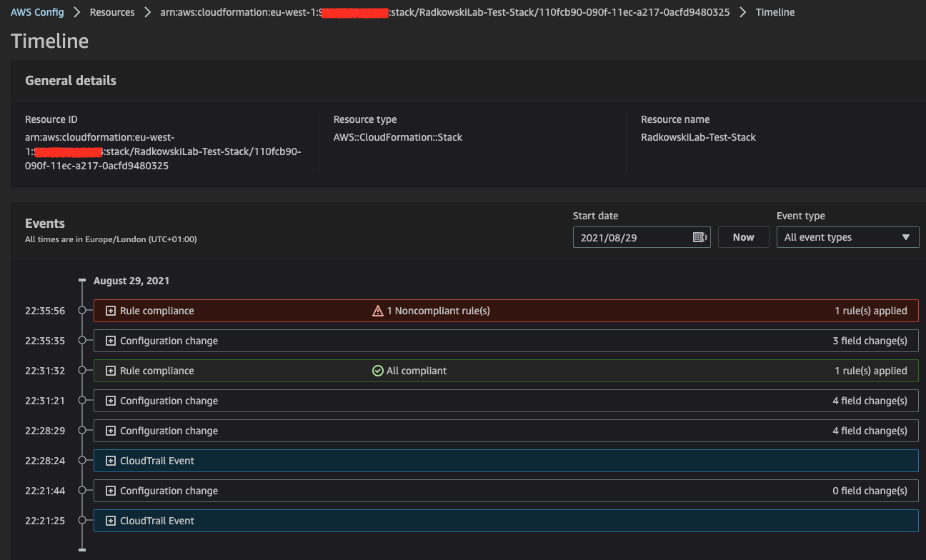Expand the 22:35:35 Configuration change plus icon
926x560 pixels.
click(x=111, y=341)
